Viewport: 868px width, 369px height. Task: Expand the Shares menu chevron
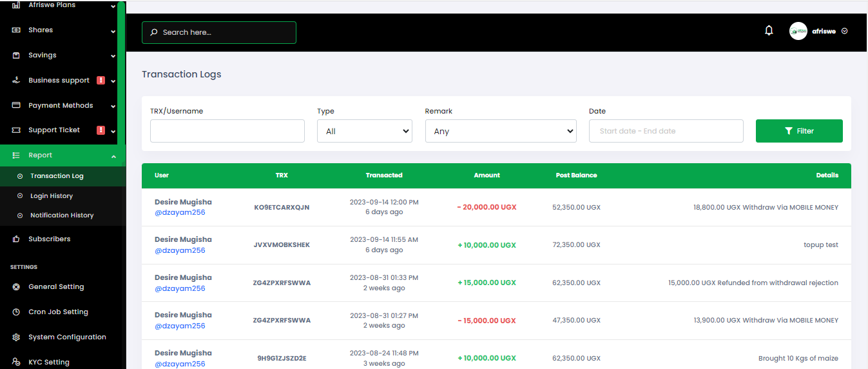(113, 31)
